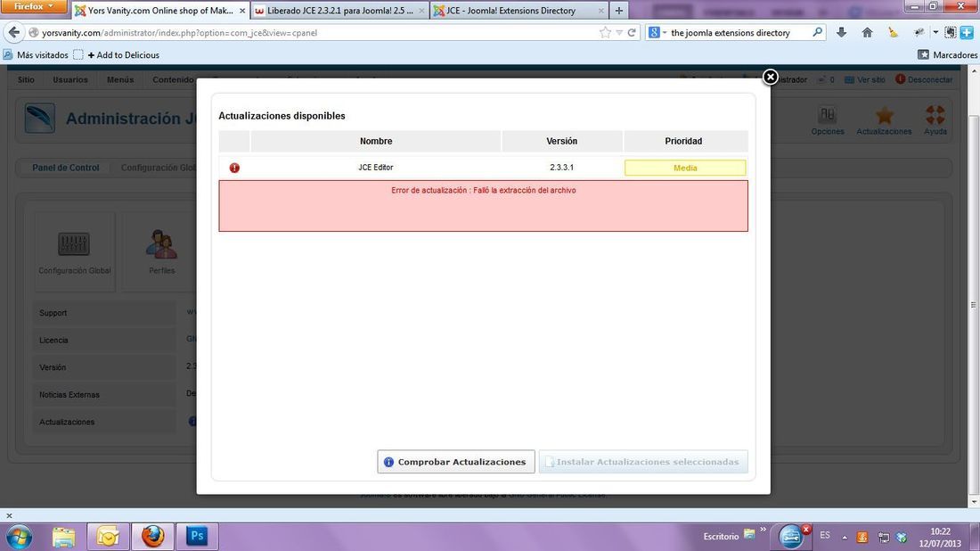Viewport: 980px width, 551px height.
Task: Open the Marcadores bookmarks button
Action: point(947,55)
